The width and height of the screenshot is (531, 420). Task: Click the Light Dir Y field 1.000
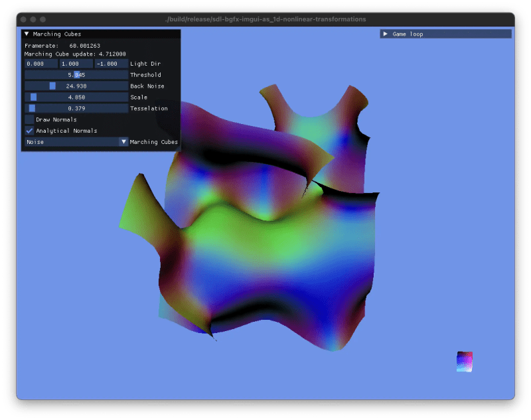click(x=76, y=64)
